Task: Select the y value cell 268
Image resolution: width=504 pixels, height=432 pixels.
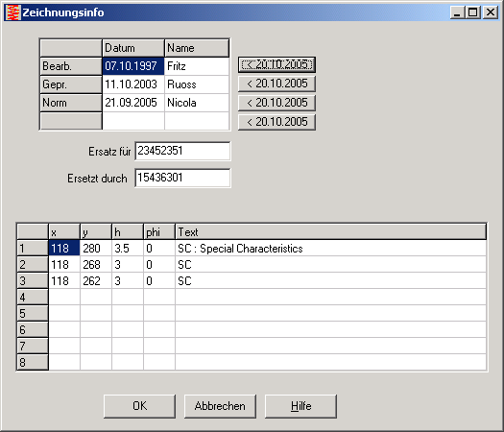Action: [96, 265]
